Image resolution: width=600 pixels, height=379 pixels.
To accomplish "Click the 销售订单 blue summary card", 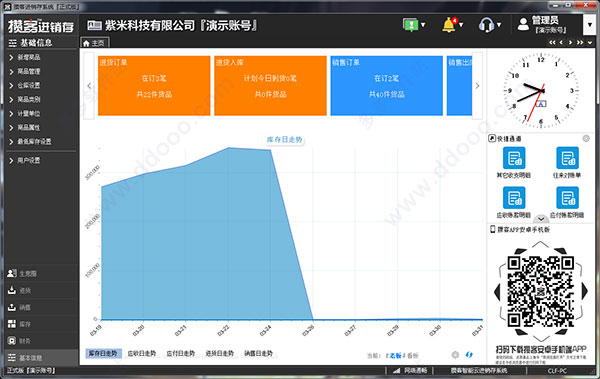I will point(386,86).
